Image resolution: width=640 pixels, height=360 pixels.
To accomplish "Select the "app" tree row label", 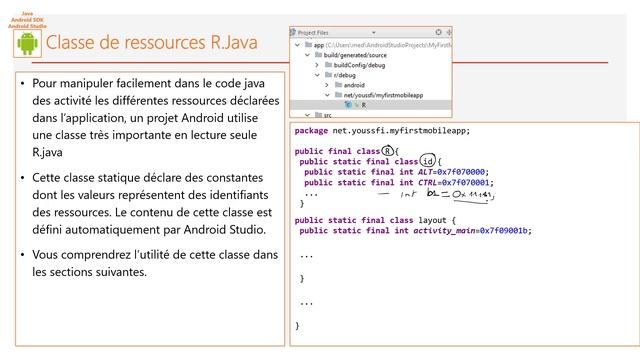I will 319,45.
